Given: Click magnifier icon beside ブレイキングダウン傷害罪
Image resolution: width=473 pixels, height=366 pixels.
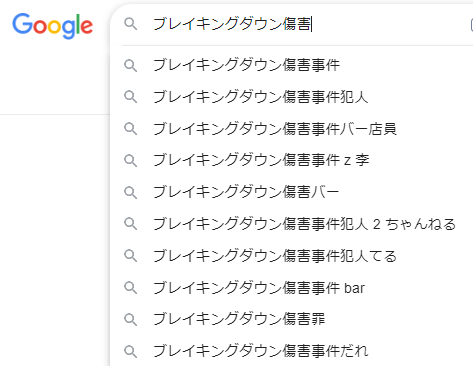Looking at the screenshot, I should 130,319.
